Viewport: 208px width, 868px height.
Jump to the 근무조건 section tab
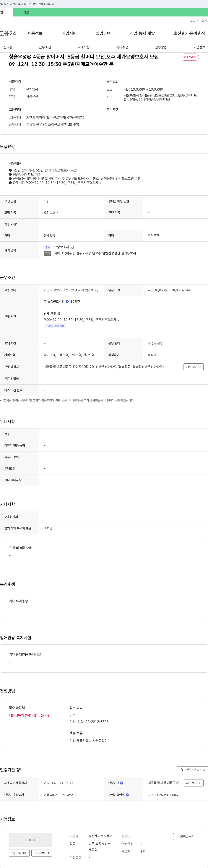coord(45,47)
